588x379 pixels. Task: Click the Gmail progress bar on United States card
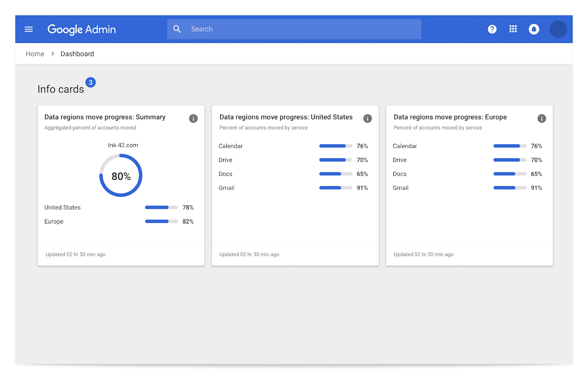coord(336,188)
